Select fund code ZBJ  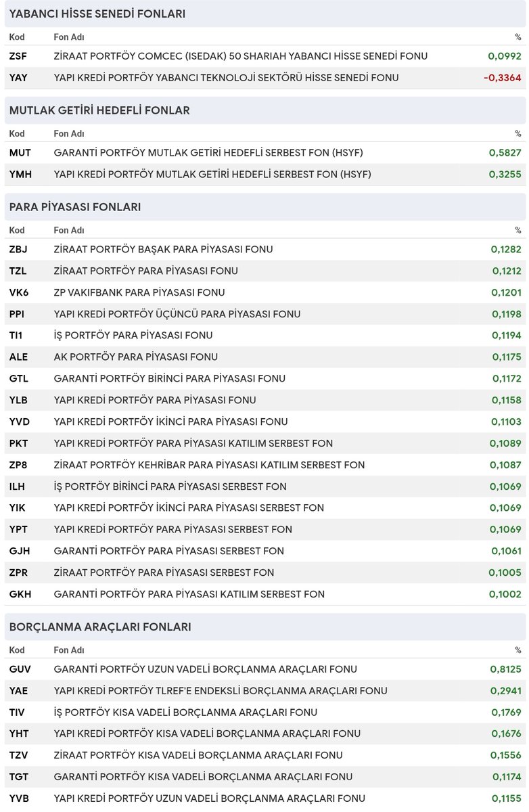18,250
